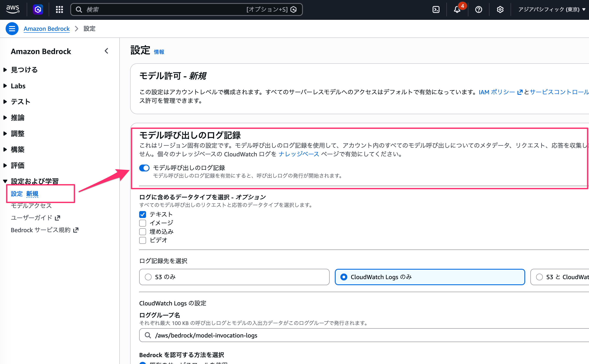
Task: Follow the IAM ポリシー link
Action: [497, 92]
